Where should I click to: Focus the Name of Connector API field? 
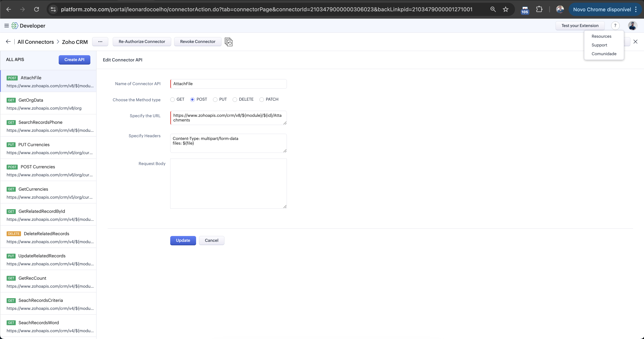point(229,84)
